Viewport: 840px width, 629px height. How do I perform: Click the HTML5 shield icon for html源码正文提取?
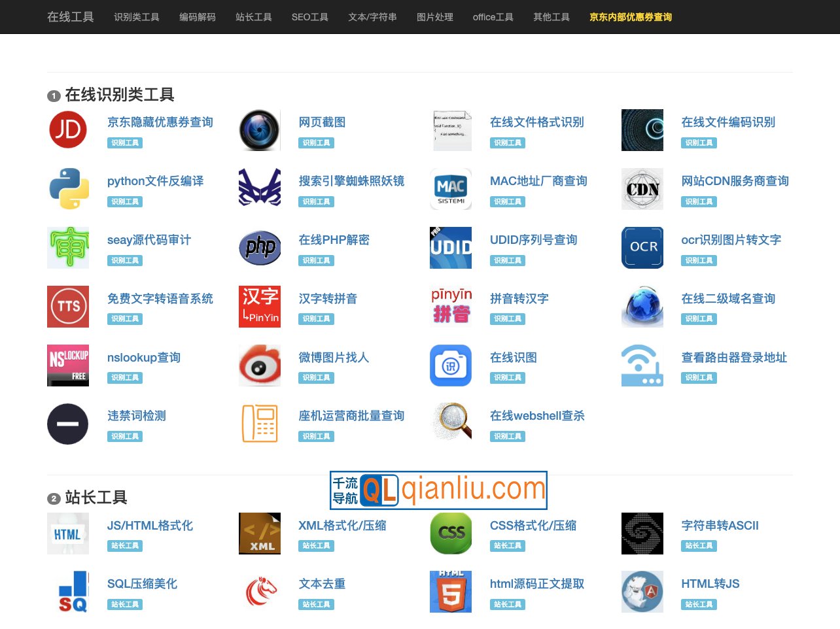click(x=450, y=591)
